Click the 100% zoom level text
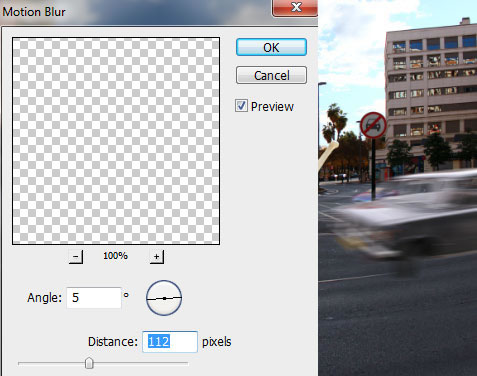 tap(115, 256)
